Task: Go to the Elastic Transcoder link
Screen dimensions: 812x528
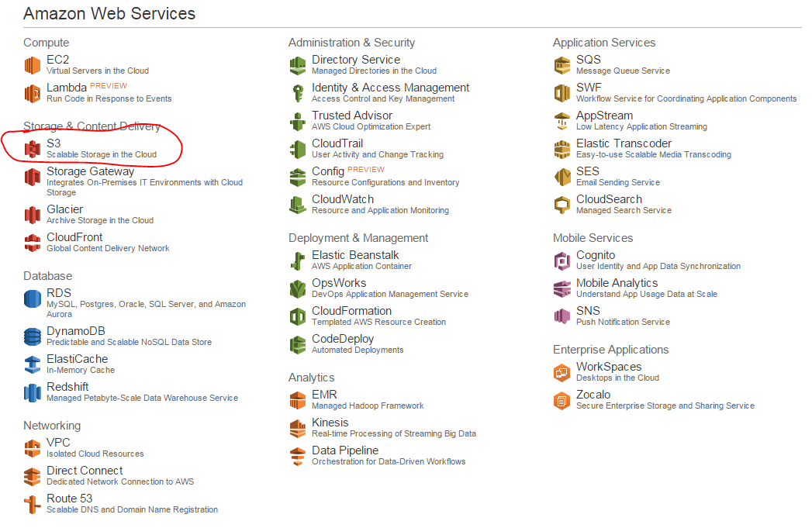Action: click(x=624, y=143)
